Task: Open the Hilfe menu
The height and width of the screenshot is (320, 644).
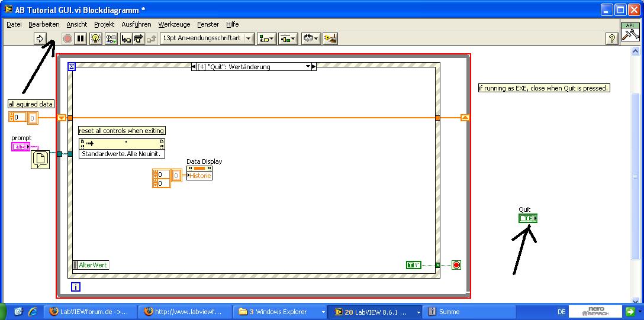Action: [233, 24]
